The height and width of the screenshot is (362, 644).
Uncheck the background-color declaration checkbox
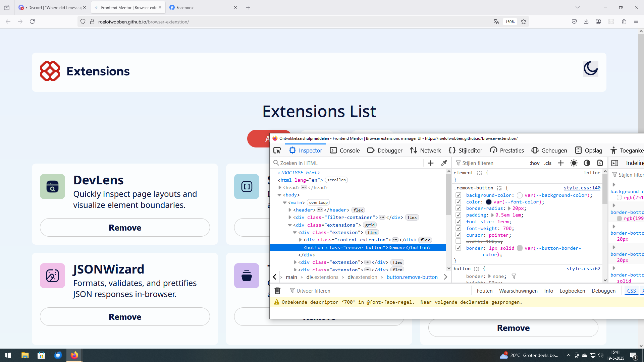459,195
